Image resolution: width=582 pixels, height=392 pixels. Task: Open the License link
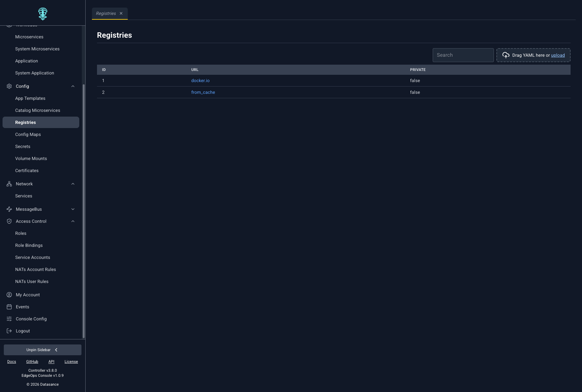[71, 362]
